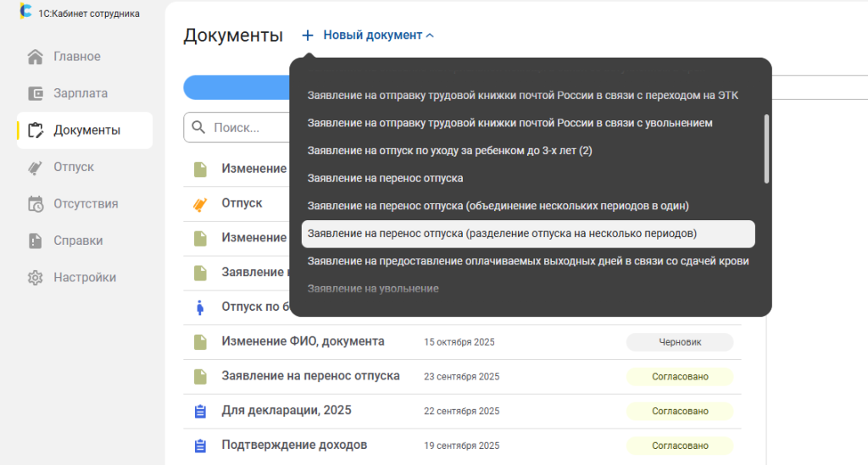The width and height of the screenshot is (868, 465).
Task: Click the Главное home icon in sidebar
Action: (36, 57)
